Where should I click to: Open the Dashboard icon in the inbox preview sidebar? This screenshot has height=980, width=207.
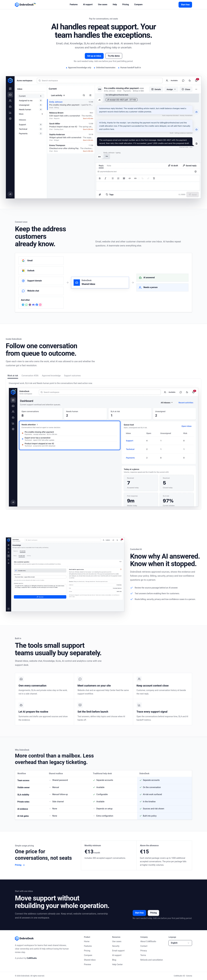pos(10,89)
